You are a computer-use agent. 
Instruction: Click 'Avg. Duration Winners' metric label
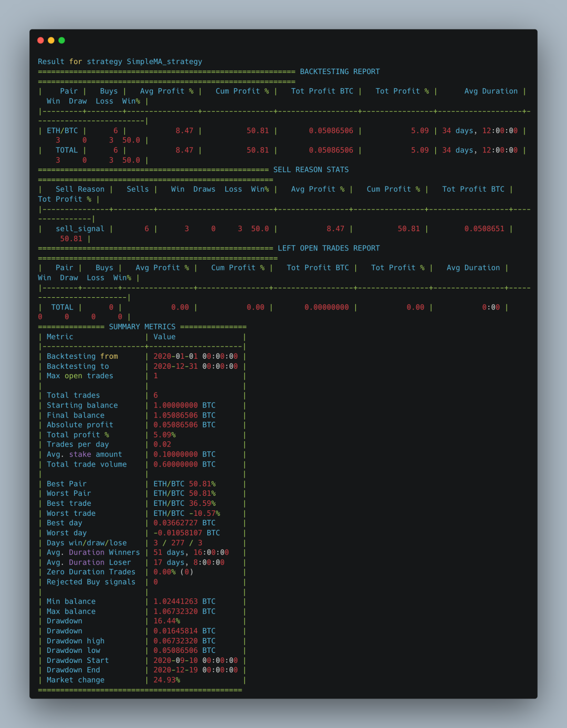93,553
